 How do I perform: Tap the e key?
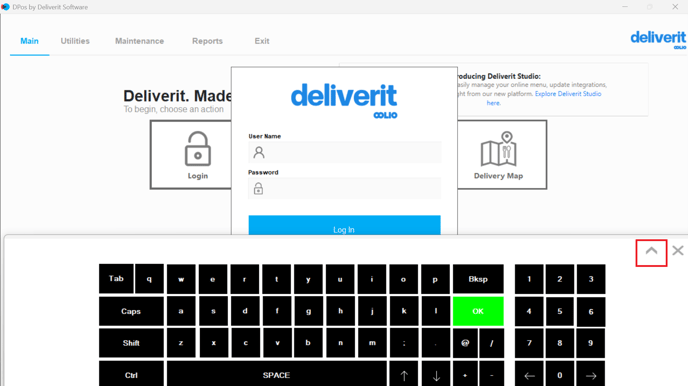tap(213, 279)
